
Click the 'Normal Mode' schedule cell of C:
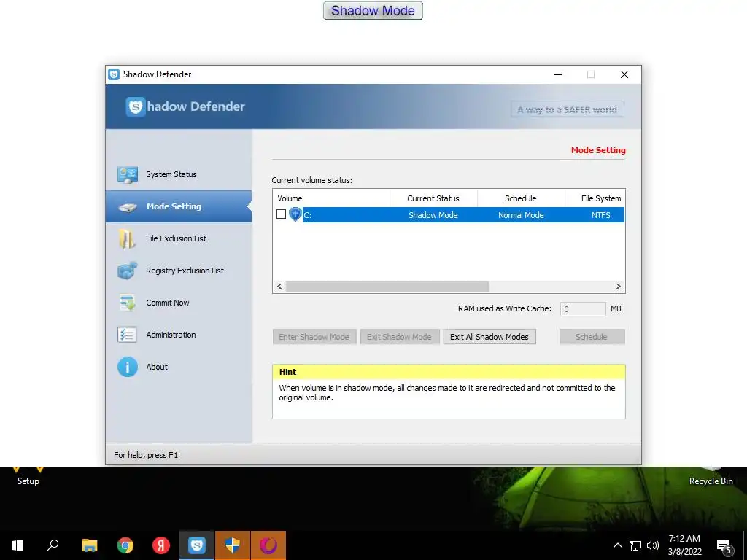point(521,215)
